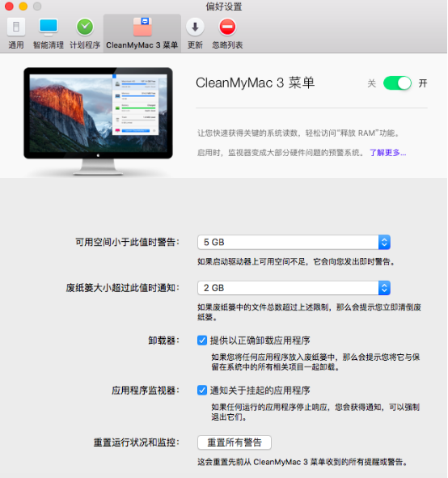The width and height of the screenshot is (448, 478).
Task: Click the 重置运行状况和监控 label
Action: pyautogui.click(x=136, y=442)
